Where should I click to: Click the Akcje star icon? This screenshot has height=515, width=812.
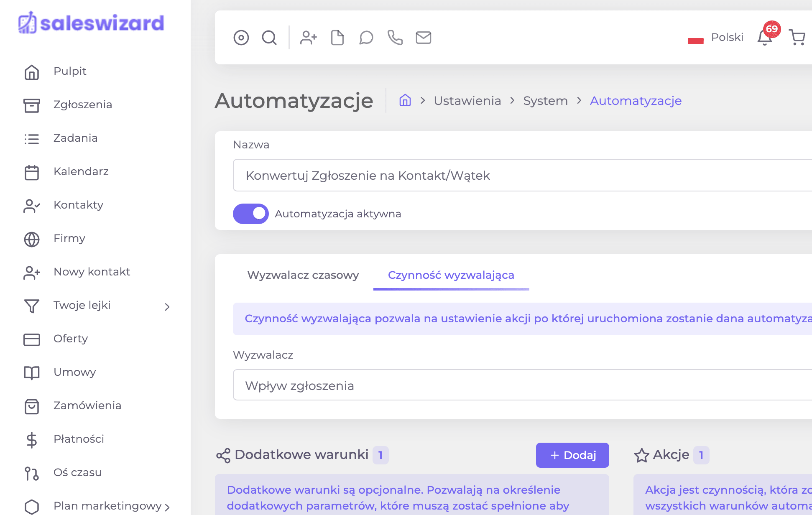[x=642, y=455]
